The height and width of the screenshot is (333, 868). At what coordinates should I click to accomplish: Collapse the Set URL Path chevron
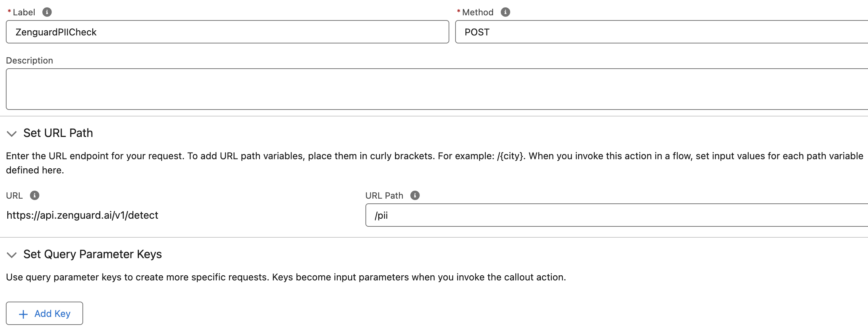pos(12,133)
